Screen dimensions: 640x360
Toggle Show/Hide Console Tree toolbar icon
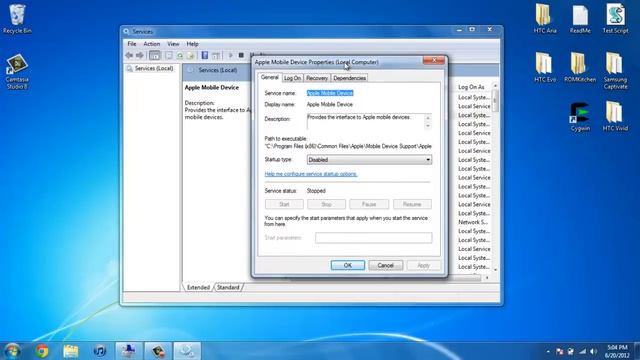coord(155,55)
